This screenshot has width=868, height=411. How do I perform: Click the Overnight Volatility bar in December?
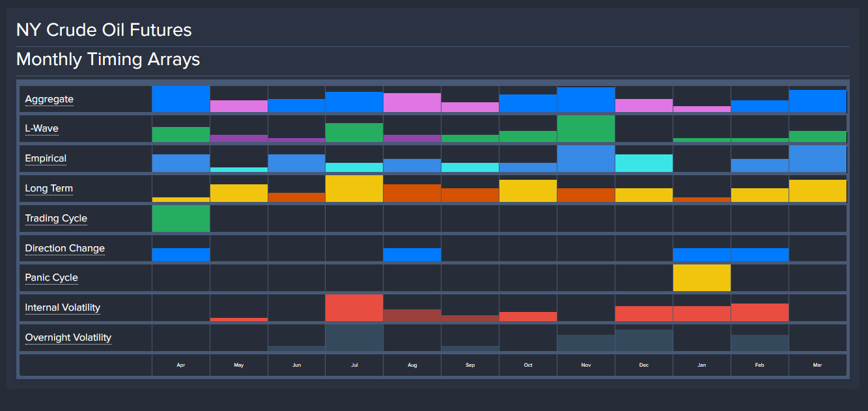tap(644, 341)
